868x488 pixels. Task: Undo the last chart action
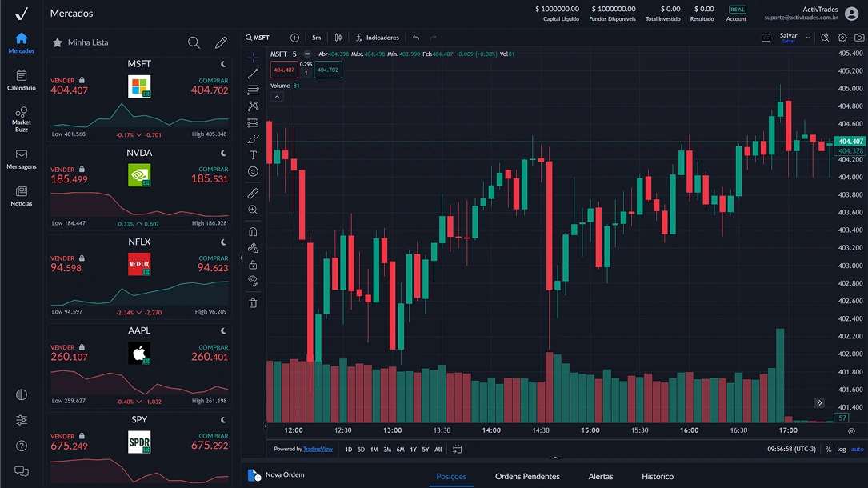pyautogui.click(x=416, y=38)
